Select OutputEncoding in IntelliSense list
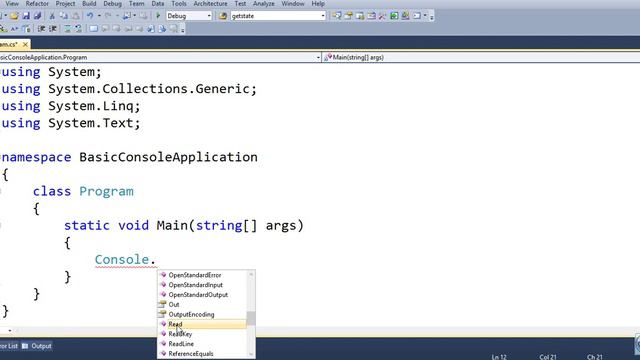 [x=202, y=314]
